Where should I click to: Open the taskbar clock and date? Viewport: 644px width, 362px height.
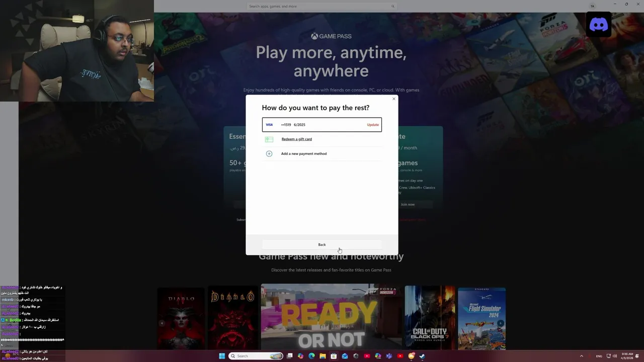627,356
